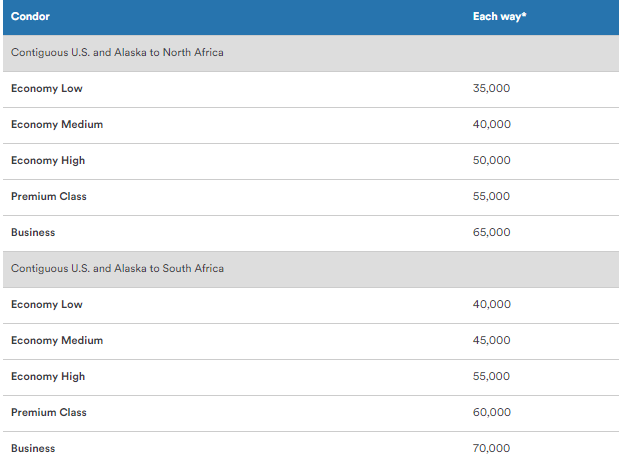Select the 50,000 miles value
The image size is (621, 461).
[491, 160]
